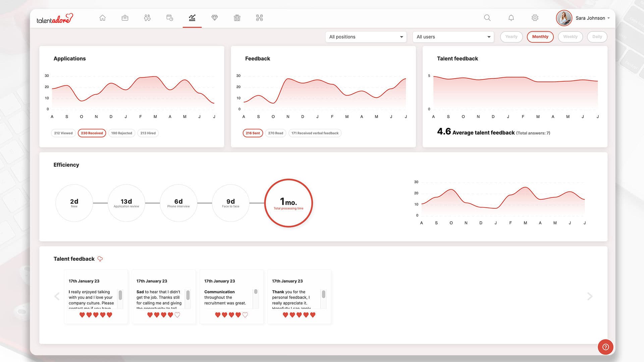The image size is (644, 362).
Task: Open the calendar with clock icon
Action: (x=170, y=18)
